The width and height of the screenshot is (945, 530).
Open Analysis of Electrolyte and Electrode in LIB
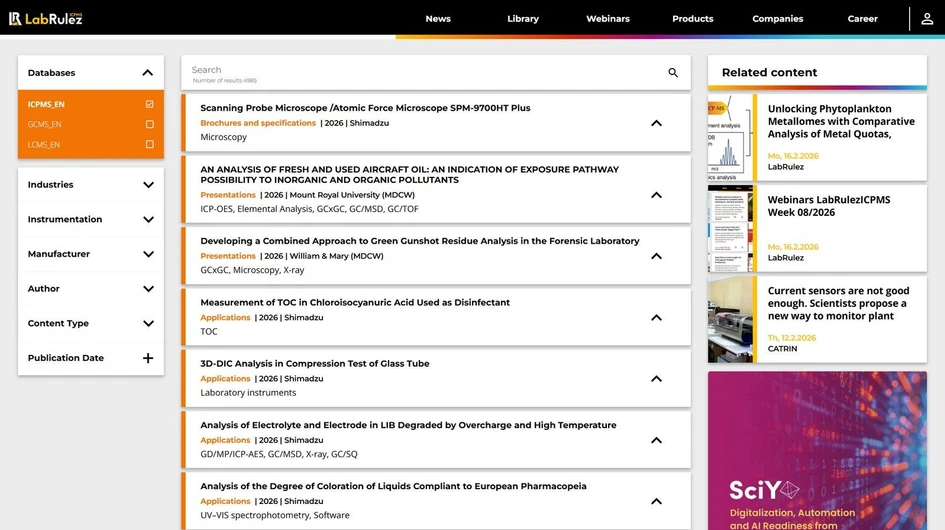[408, 425]
